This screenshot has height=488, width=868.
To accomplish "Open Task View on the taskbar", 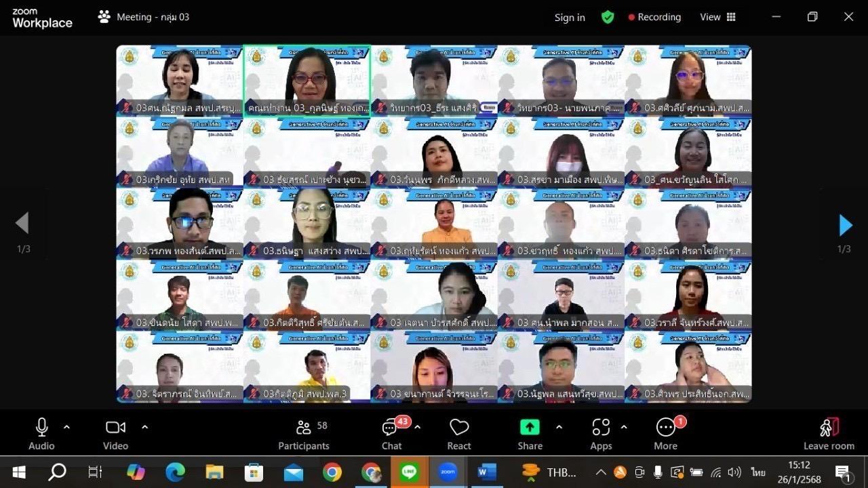I will pos(95,472).
